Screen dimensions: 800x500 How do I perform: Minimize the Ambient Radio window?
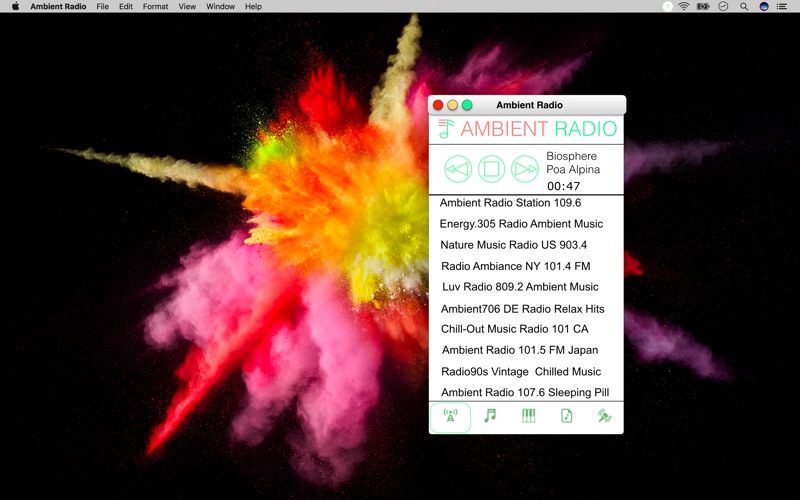453,105
